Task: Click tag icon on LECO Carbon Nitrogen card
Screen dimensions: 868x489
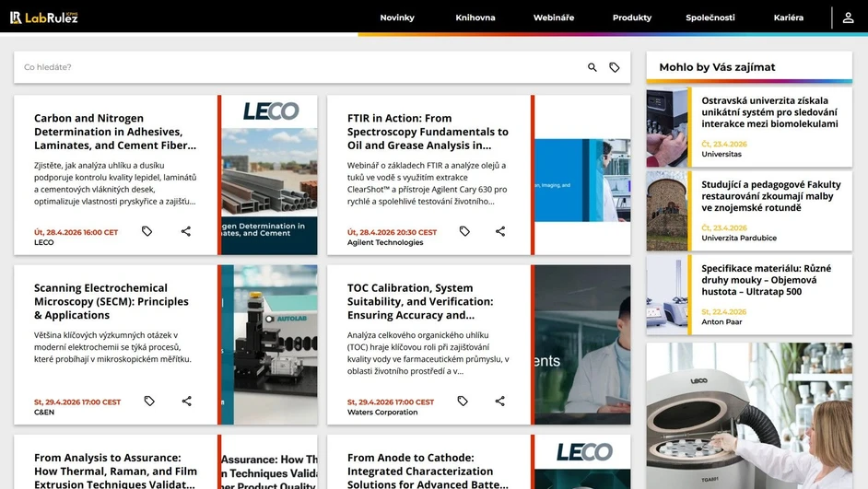Action: 147,231
